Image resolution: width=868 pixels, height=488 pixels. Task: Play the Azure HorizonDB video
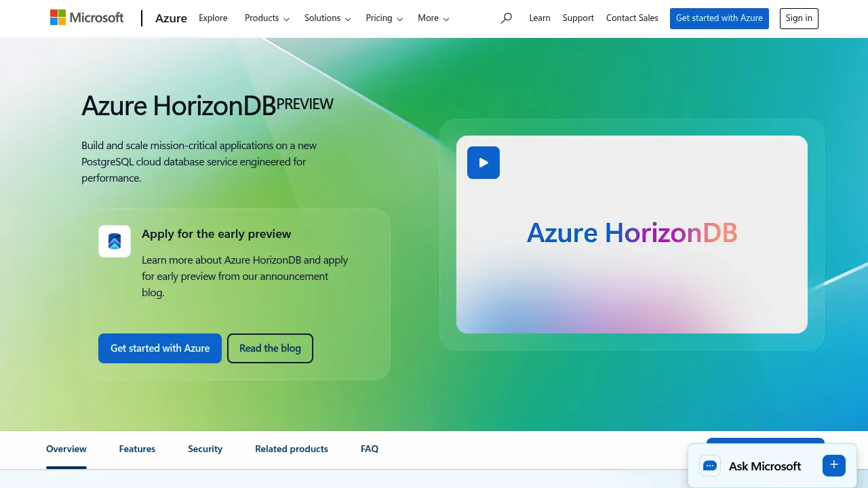[x=484, y=163]
